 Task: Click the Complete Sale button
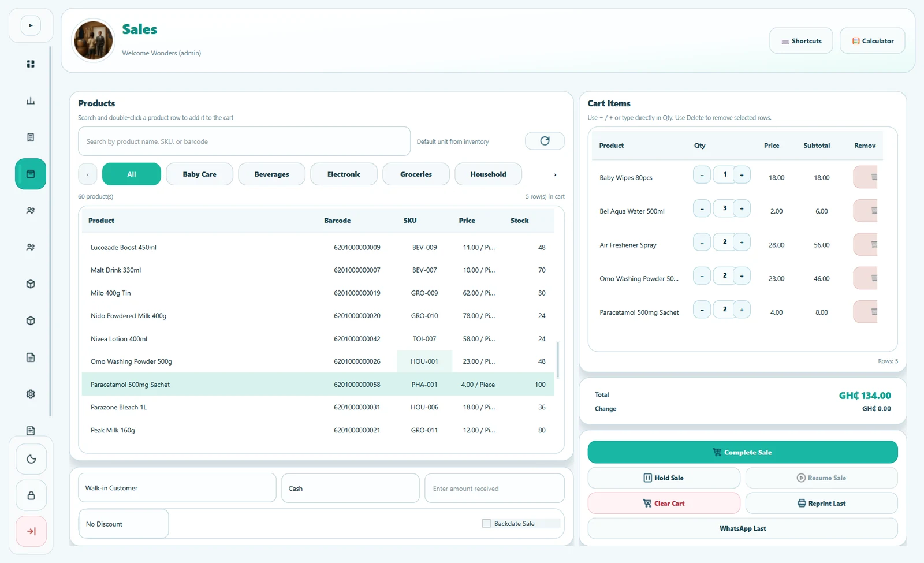[x=743, y=452]
